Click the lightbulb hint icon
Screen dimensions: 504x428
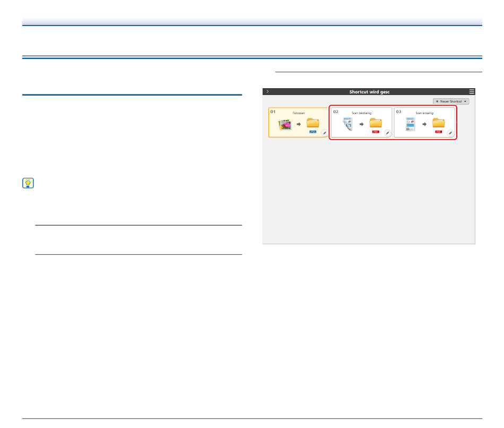pyautogui.click(x=28, y=183)
